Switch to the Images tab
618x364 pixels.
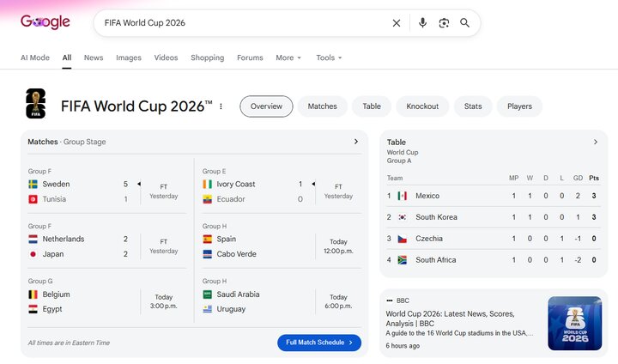[129, 58]
